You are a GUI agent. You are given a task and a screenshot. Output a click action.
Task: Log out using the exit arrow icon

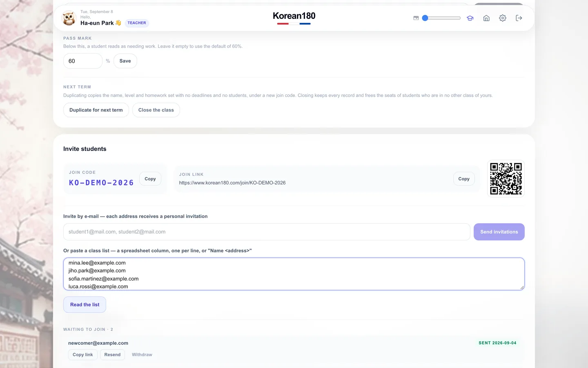[x=519, y=18]
